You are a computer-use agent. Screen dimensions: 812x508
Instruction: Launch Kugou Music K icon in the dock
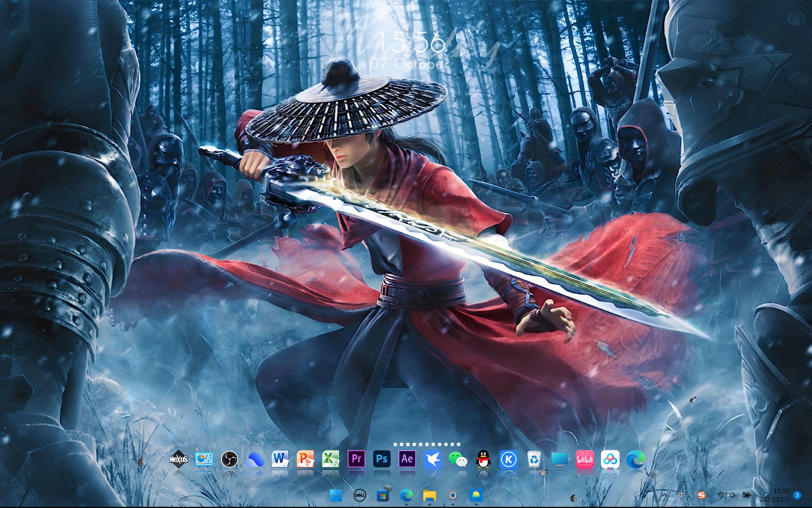coord(508,459)
